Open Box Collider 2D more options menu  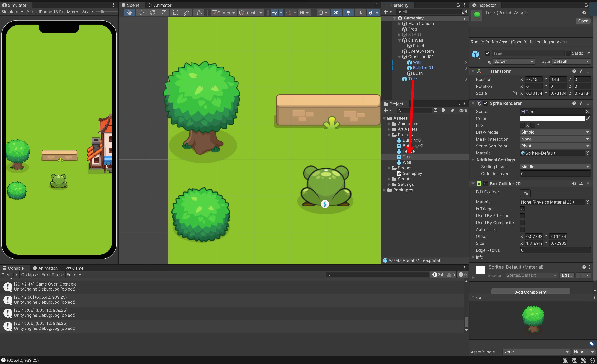tap(588, 184)
